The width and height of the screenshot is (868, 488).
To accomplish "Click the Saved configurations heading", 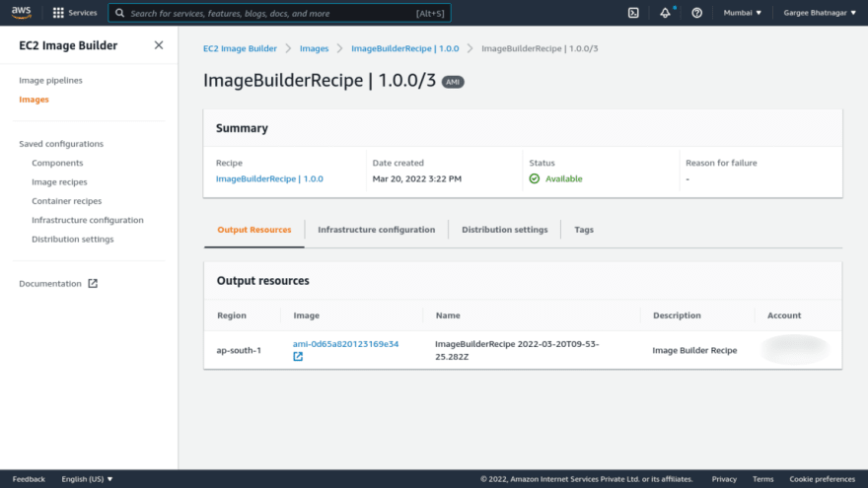I will (x=61, y=144).
